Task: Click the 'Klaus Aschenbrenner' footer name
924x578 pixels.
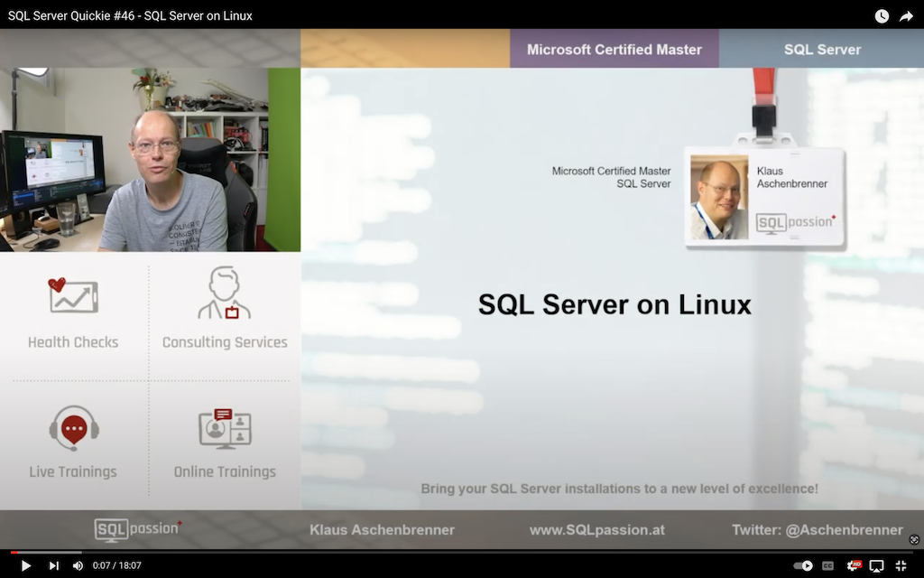Action: 382,529
